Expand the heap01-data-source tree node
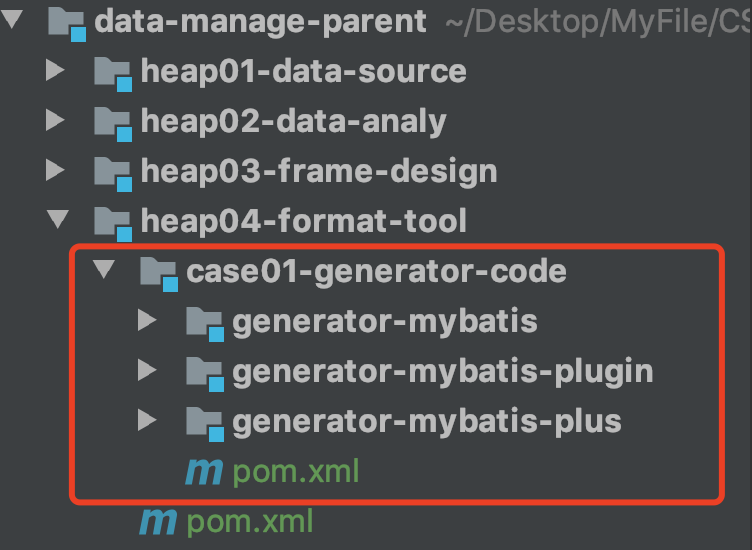The image size is (752, 550). coord(55,71)
